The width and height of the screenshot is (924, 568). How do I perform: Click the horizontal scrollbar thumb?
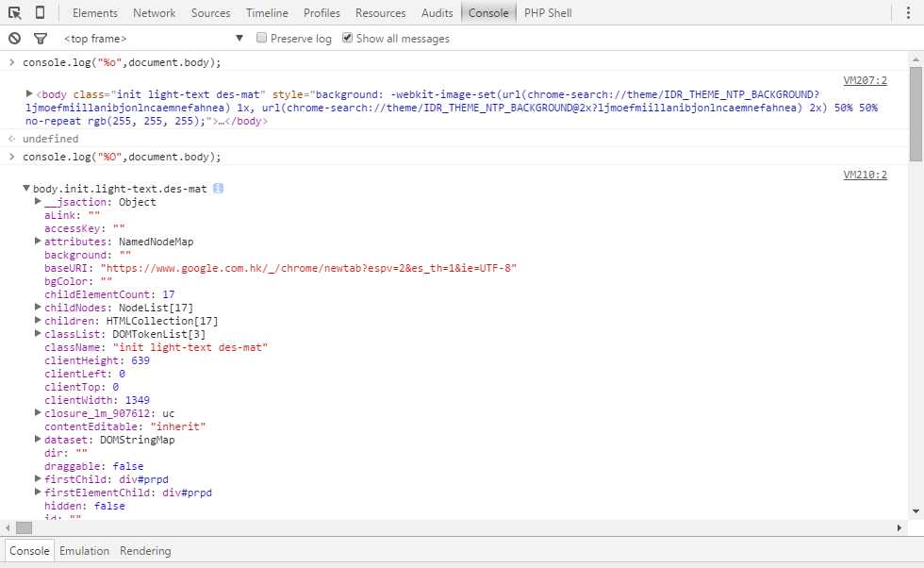[x=25, y=527]
